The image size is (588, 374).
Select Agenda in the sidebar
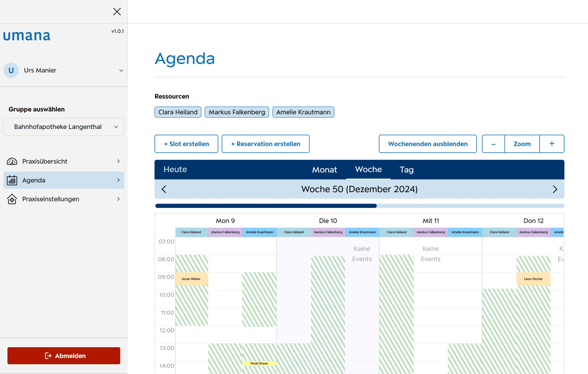tap(64, 180)
